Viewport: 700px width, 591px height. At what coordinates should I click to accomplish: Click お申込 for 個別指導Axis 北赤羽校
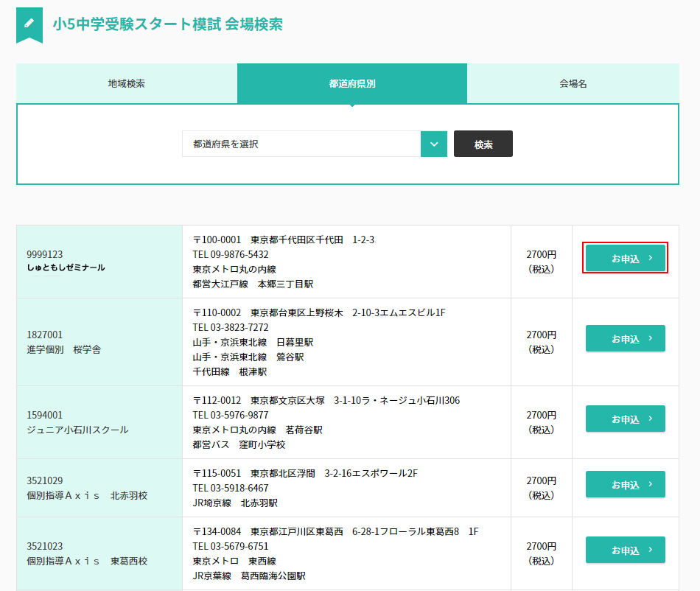[625, 485]
